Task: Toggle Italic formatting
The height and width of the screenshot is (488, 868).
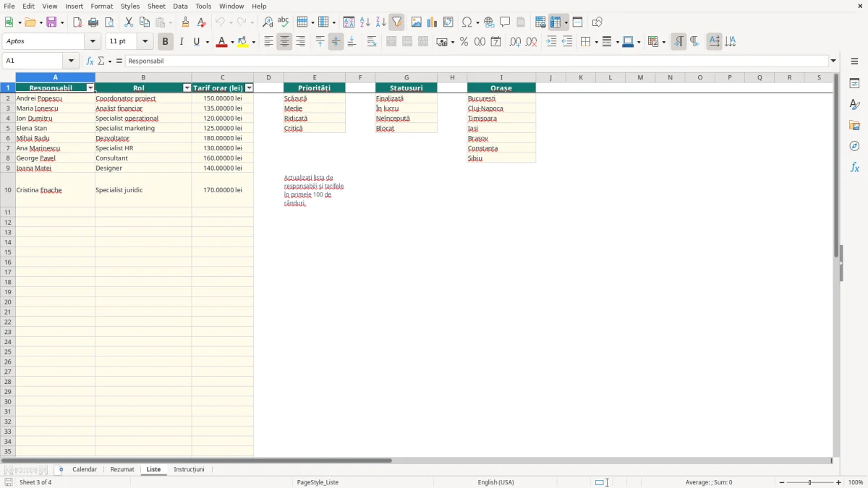Action: (181, 42)
